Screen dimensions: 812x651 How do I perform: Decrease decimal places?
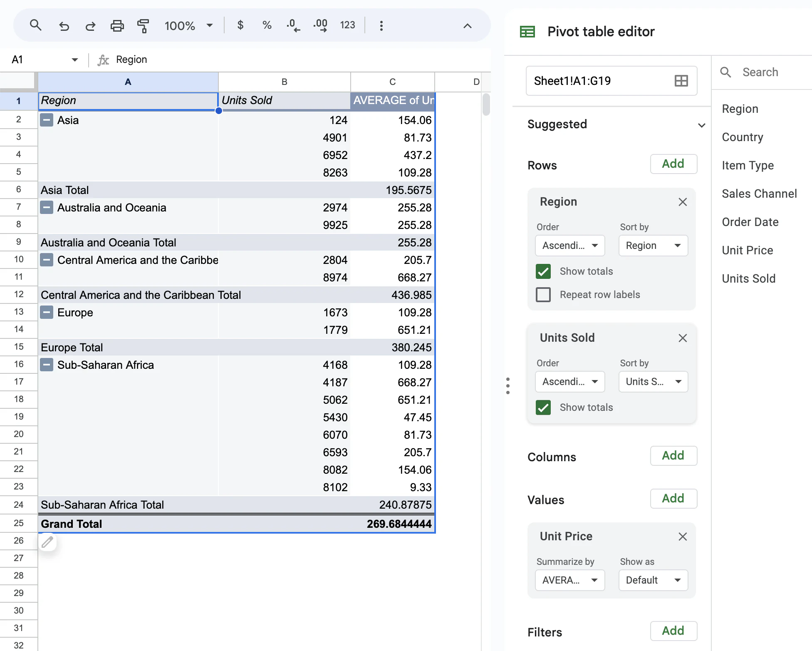pos(293,25)
